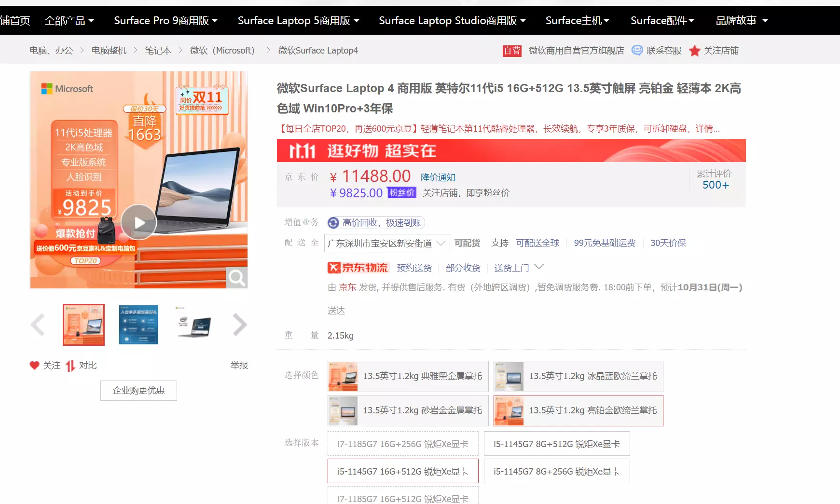Open Surface主机 menu
Viewport: 840px width, 504px height.
tap(577, 21)
